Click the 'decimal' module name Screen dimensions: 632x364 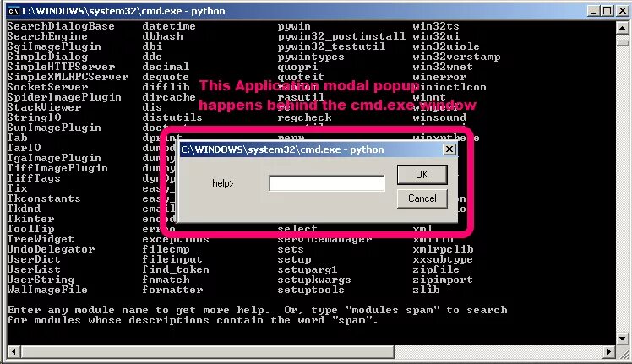(x=166, y=67)
